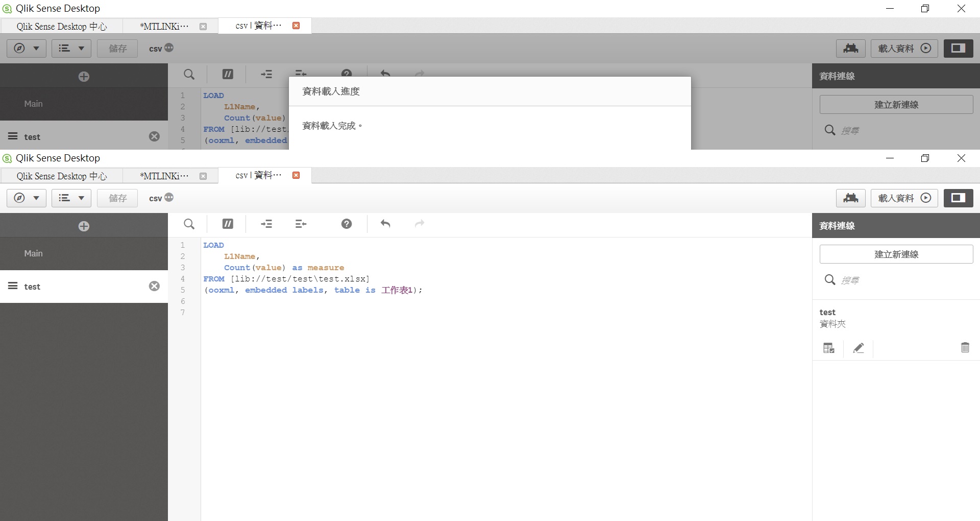This screenshot has height=521, width=980.
Task: Click the comment icon in the dimmed window
Action: [x=228, y=75]
